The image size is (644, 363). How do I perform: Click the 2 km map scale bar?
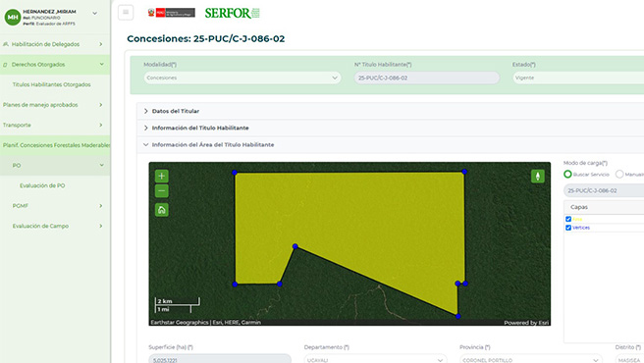click(x=178, y=301)
